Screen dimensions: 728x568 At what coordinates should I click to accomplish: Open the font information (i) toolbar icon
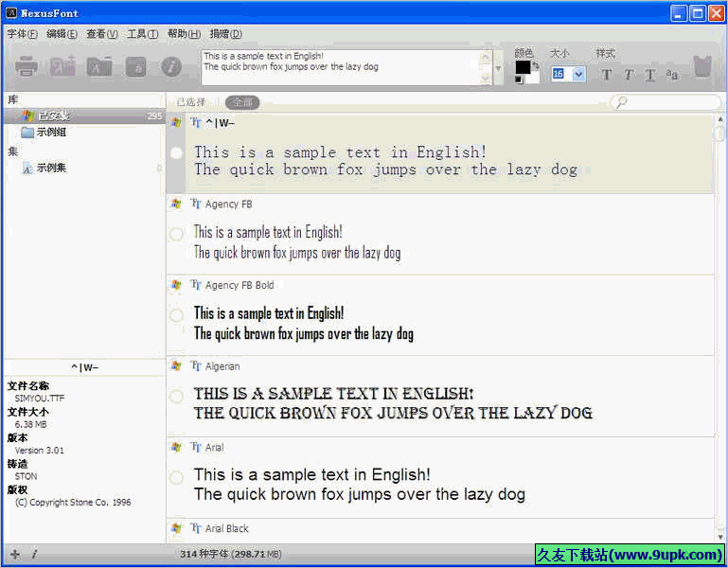(x=171, y=67)
